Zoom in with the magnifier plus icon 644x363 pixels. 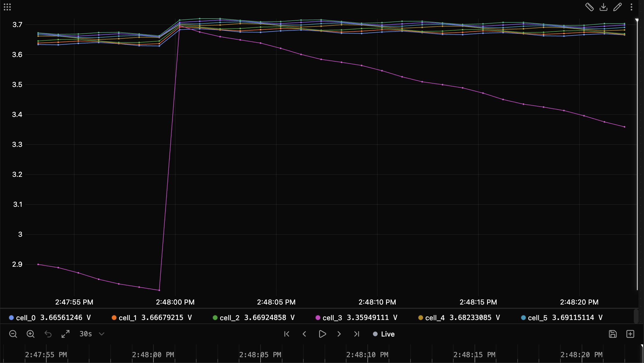click(x=31, y=334)
